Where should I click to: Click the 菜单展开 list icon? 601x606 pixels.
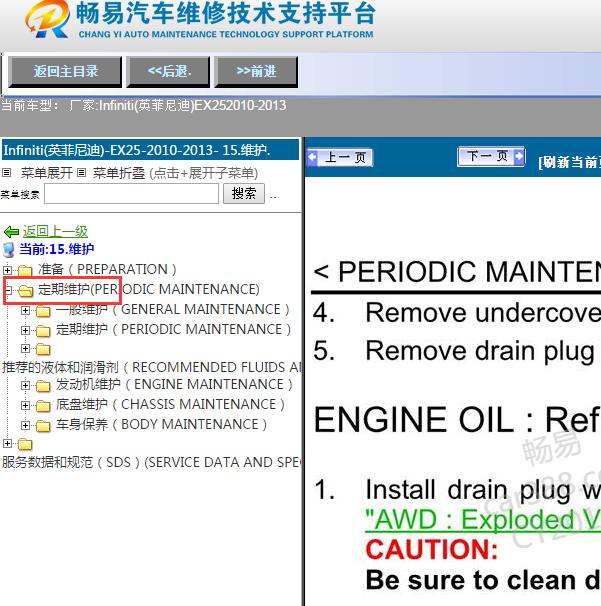[6, 173]
